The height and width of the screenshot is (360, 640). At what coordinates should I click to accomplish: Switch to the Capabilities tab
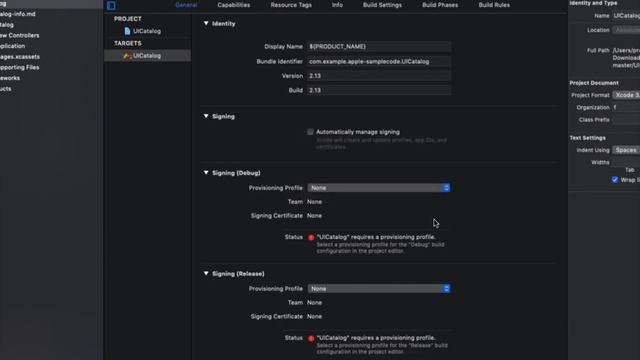[x=233, y=5]
